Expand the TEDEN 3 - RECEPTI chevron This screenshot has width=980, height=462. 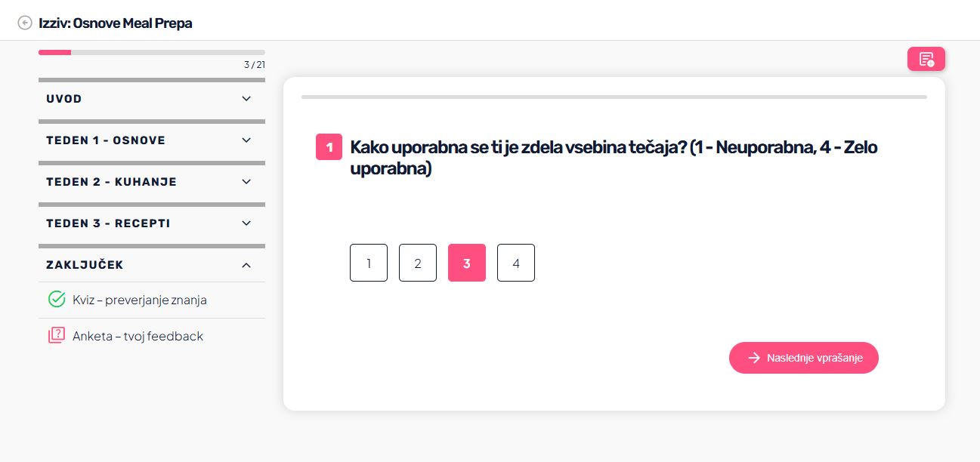point(246,223)
